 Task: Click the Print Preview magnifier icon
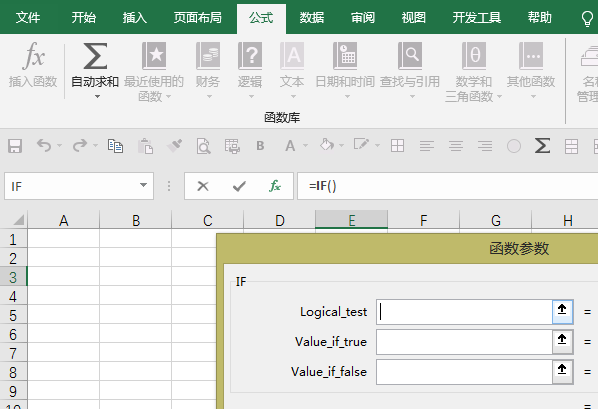pyautogui.click(x=204, y=146)
